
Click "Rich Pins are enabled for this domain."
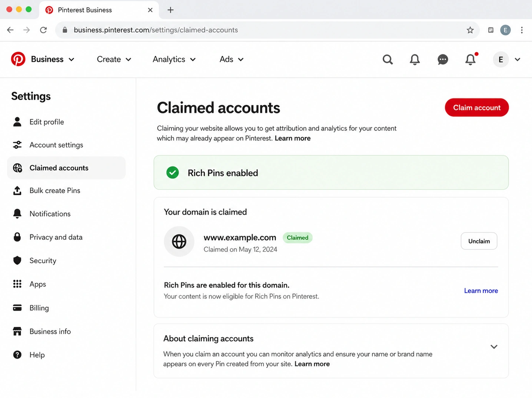tap(227, 285)
